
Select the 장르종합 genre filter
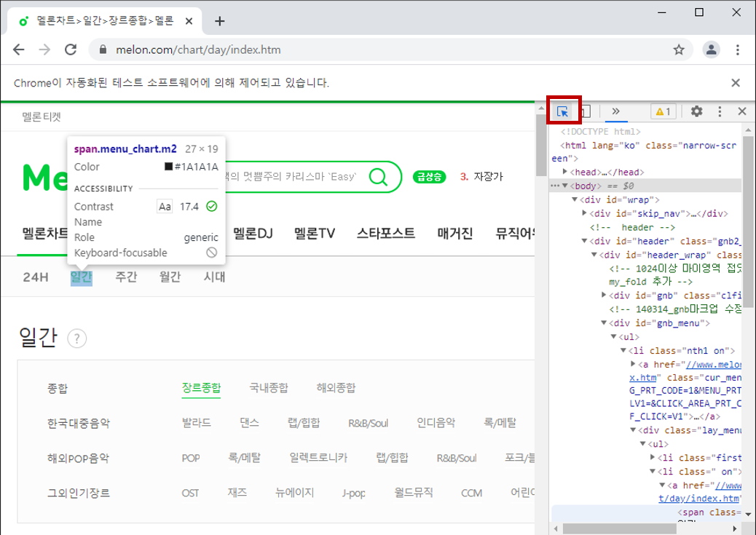point(201,388)
